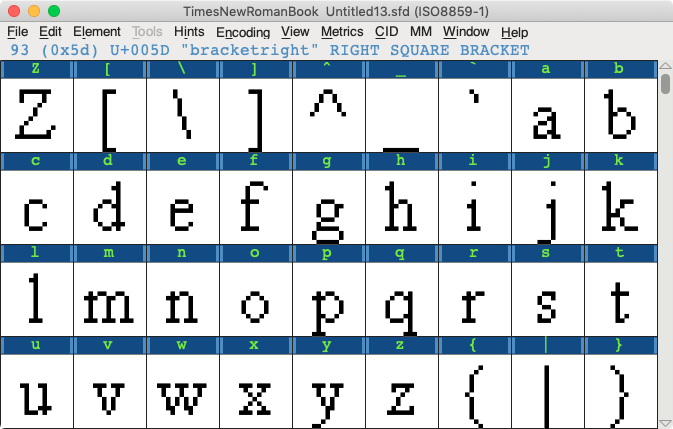673x429 pixels.
Task: Select the lowercase d glyph
Action: pyautogui.click(x=110, y=207)
